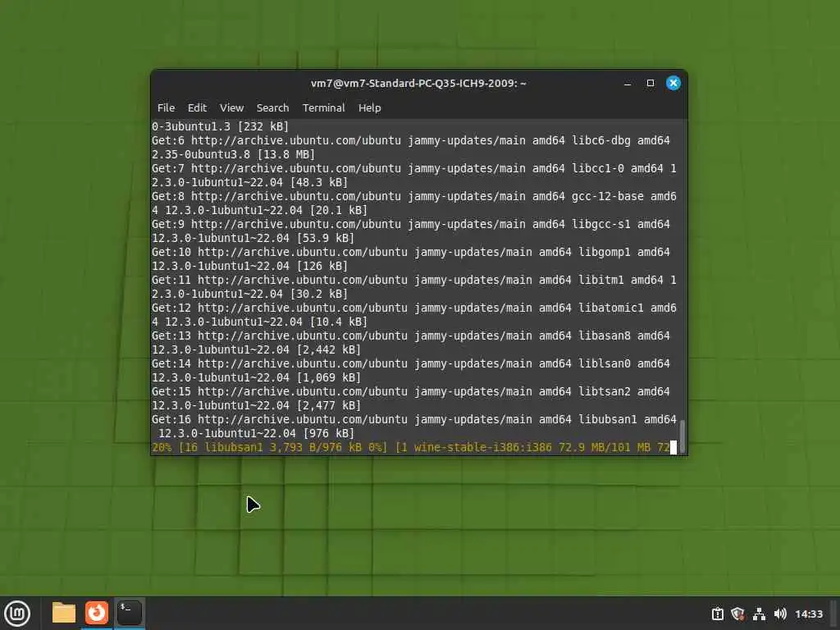Viewport: 840px width, 630px height.
Task: Click the terminal cursor block
Action: pos(673,447)
